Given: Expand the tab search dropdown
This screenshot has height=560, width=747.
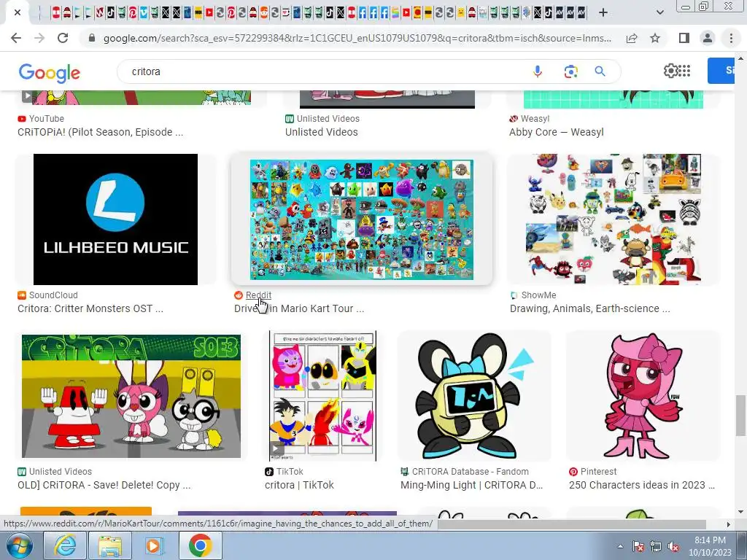Looking at the screenshot, I should tap(659, 12).
